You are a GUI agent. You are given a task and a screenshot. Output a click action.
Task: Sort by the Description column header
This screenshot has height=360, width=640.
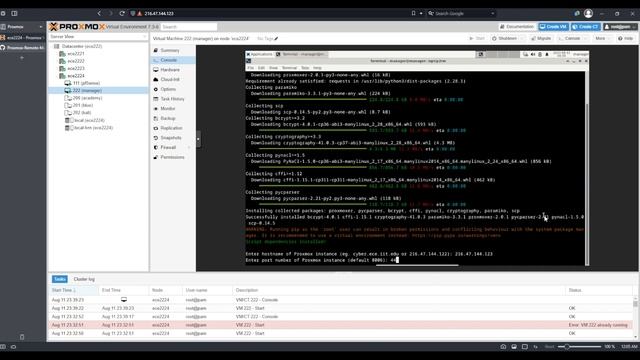tap(398, 290)
